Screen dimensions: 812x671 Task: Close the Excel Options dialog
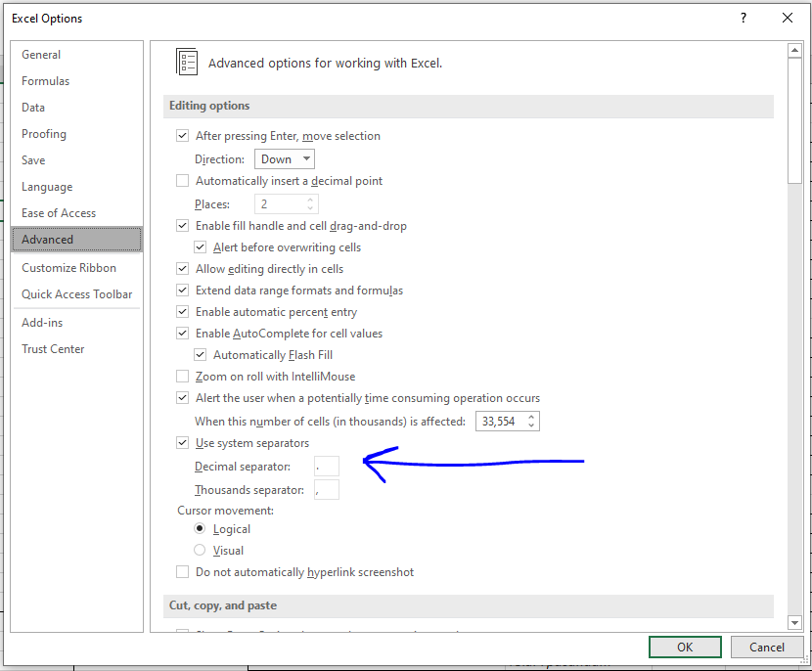click(788, 19)
